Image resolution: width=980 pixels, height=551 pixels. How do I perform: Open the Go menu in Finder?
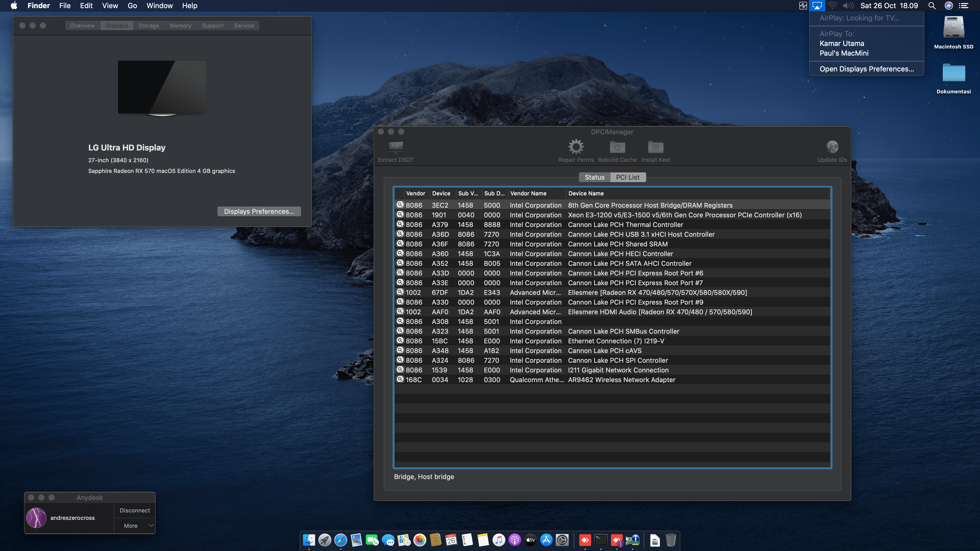click(132, 5)
